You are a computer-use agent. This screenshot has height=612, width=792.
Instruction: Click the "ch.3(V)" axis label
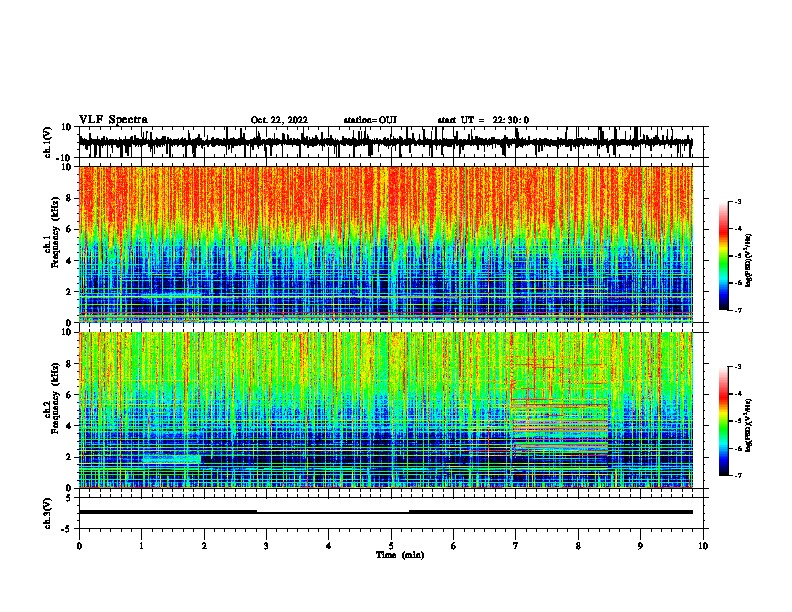tap(48, 513)
